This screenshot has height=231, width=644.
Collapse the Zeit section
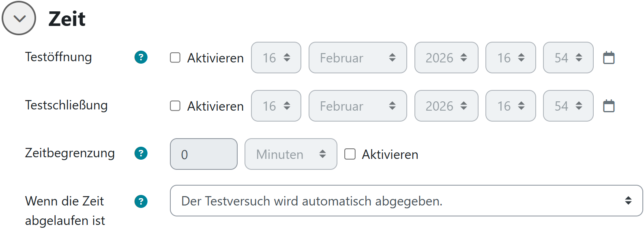pyautogui.click(x=19, y=18)
